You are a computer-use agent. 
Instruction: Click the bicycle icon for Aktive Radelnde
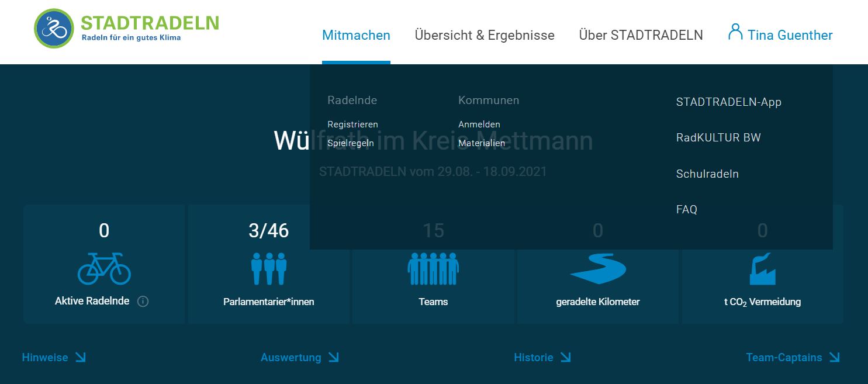click(x=104, y=268)
